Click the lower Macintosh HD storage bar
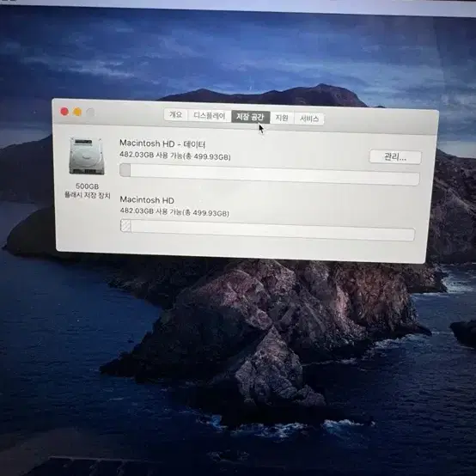 pyautogui.click(x=267, y=229)
